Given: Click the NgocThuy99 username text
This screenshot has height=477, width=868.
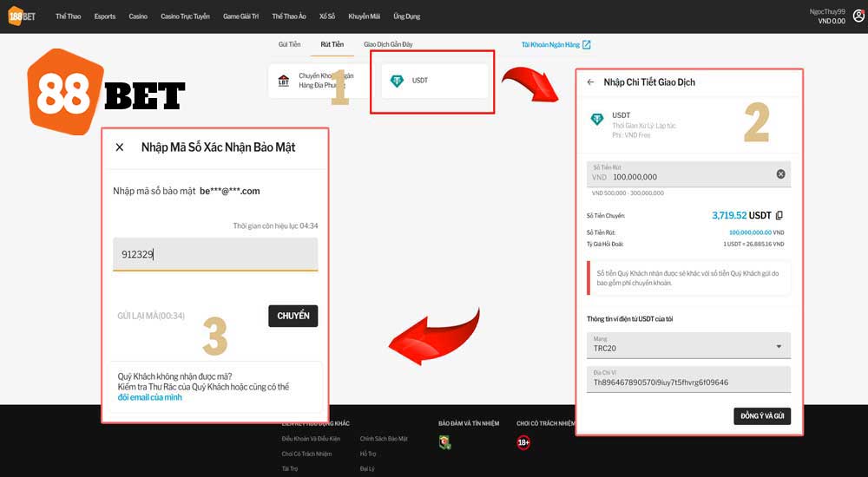Looking at the screenshot, I should (827, 11).
